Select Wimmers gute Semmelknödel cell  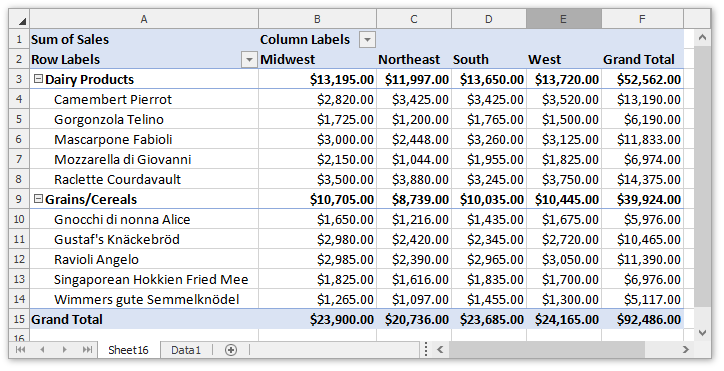click(144, 299)
